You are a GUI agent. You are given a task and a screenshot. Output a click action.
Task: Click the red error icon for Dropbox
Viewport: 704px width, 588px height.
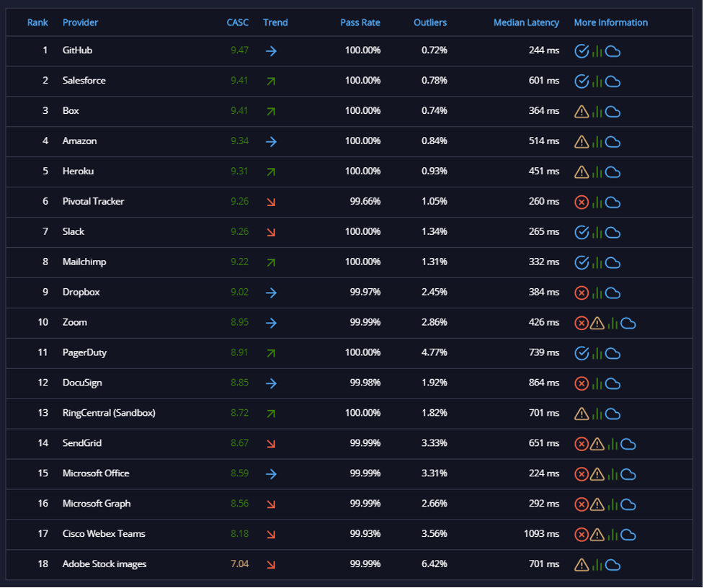pyautogui.click(x=582, y=293)
